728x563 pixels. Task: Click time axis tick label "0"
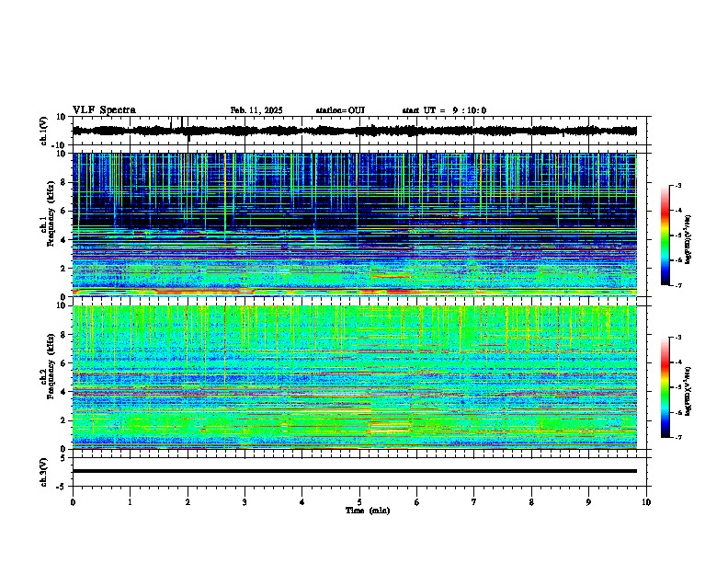point(73,502)
